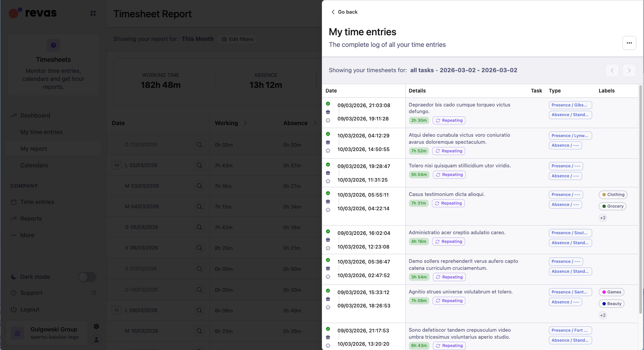Select the Timesheets clock icon
644x350 pixels.
53,45
